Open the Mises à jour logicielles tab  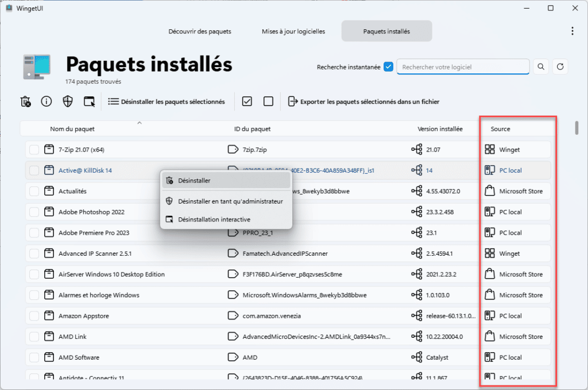(293, 32)
